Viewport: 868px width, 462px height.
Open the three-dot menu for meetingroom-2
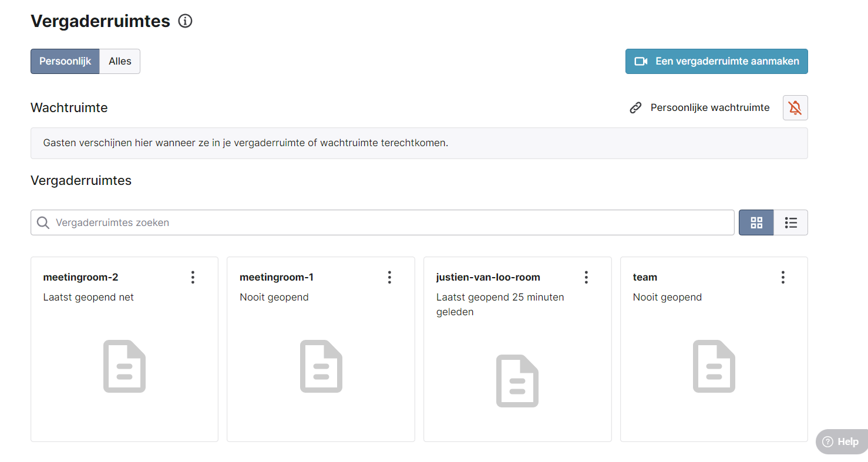pyautogui.click(x=193, y=277)
